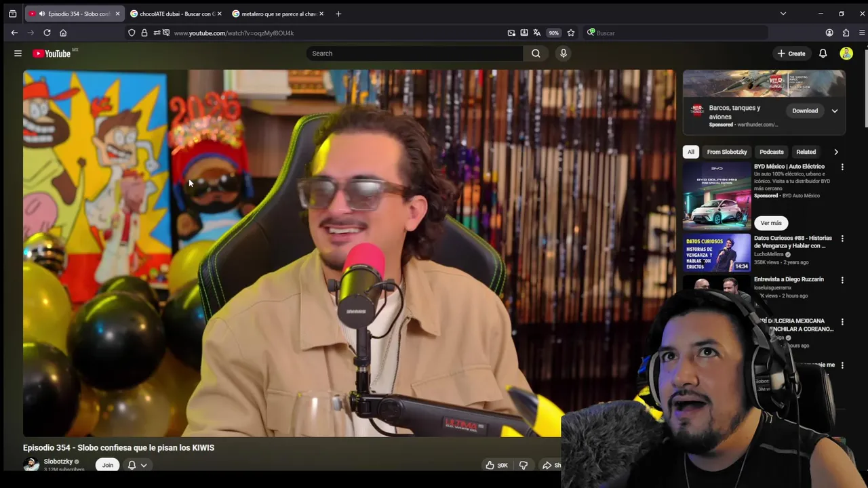Open options for DULCERIA MEXICANA video

coord(842,322)
